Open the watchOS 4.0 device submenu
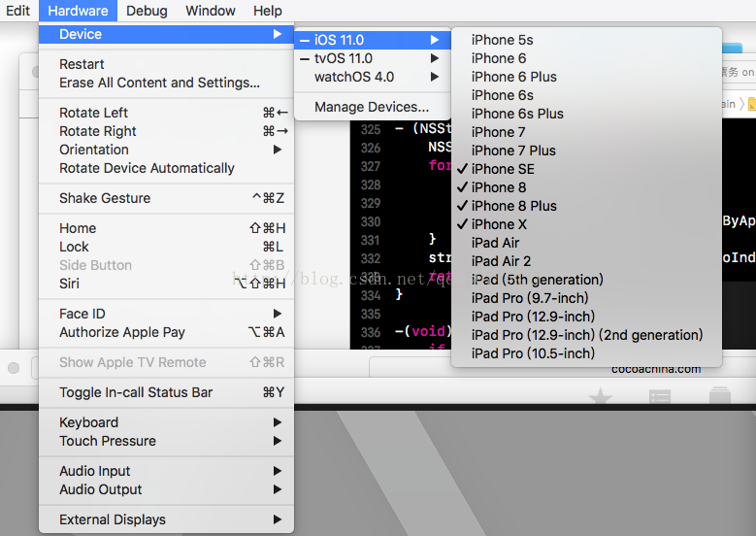 [x=373, y=77]
